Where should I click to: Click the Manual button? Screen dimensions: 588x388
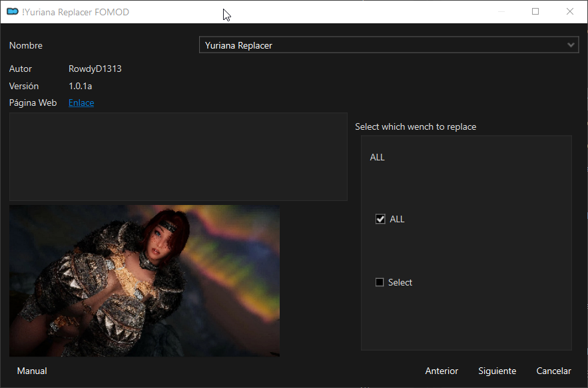32,371
